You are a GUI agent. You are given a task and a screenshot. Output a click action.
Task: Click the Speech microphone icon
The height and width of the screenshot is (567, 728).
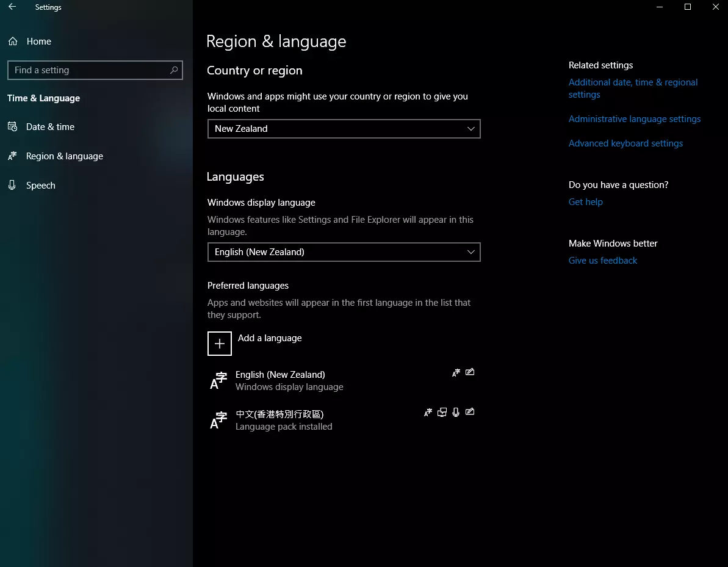click(13, 186)
